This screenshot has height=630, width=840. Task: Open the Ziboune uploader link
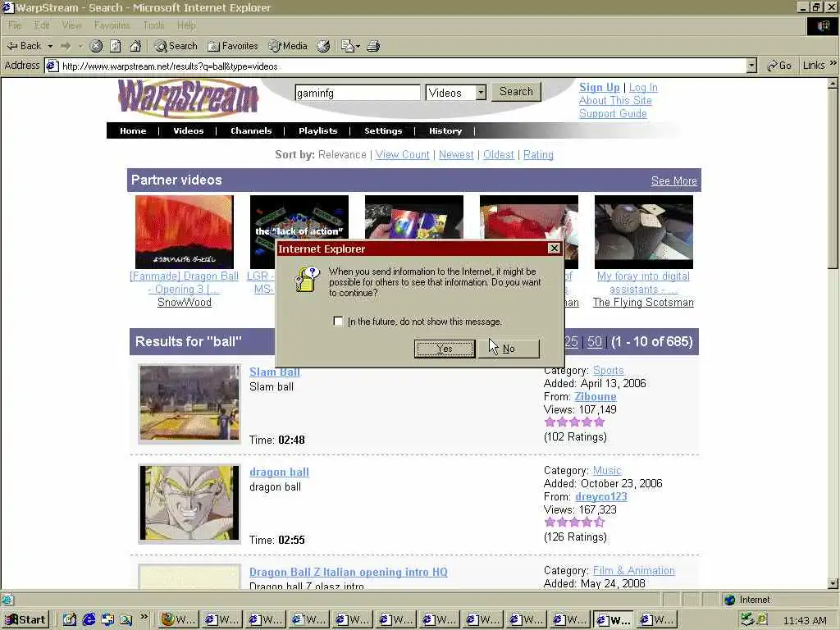[596, 396]
